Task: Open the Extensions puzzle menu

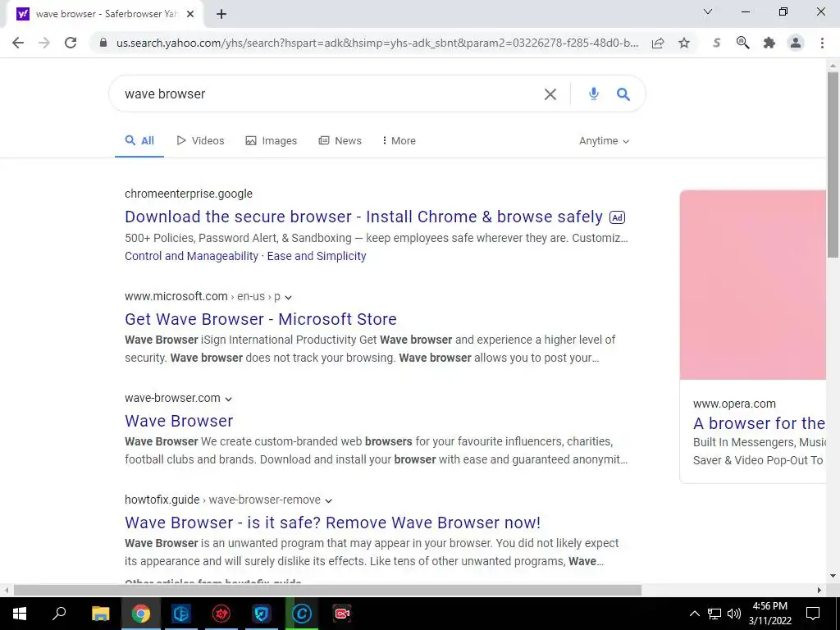Action: [769, 43]
